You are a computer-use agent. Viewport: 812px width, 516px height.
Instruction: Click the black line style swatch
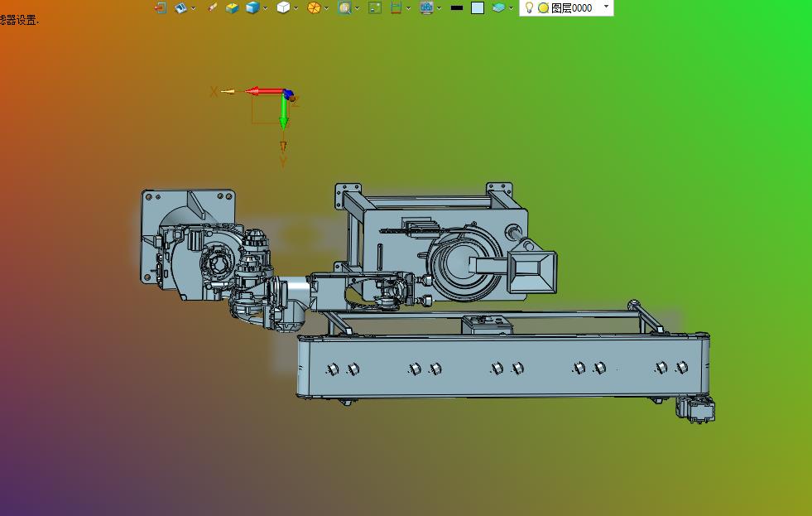click(x=457, y=7)
